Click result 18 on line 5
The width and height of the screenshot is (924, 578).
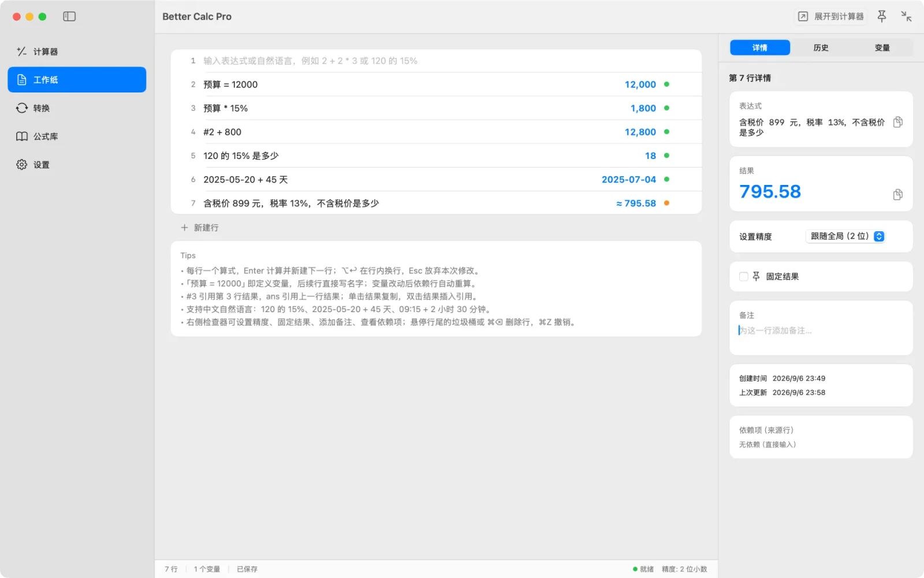click(650, 155)
